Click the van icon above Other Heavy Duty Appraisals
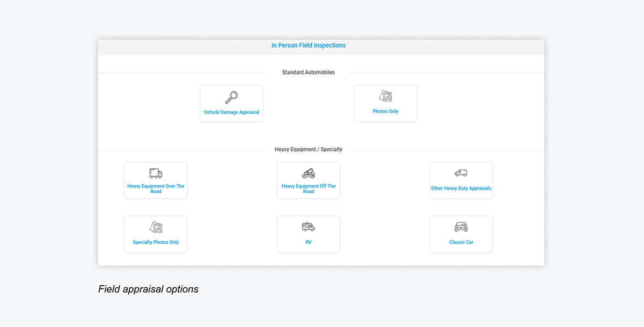This screenshot has height=327, width=644. [x=461, y=173]
